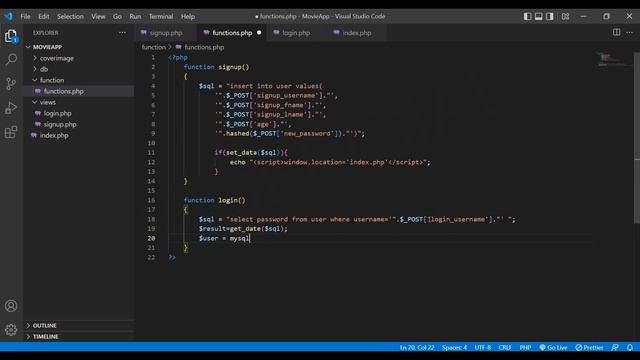Collapse the MOVIEAPP root folder
Viewport: 640px width, 360px height.
point(79,47)
